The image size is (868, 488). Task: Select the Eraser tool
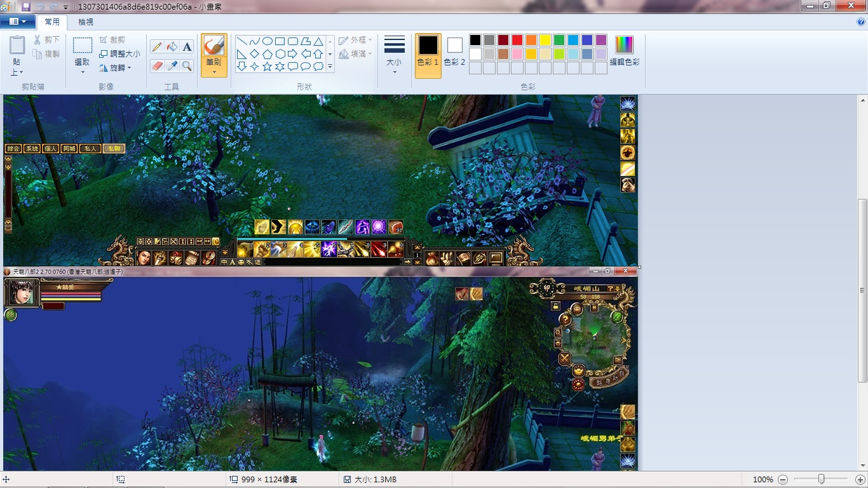coord(157,65)
